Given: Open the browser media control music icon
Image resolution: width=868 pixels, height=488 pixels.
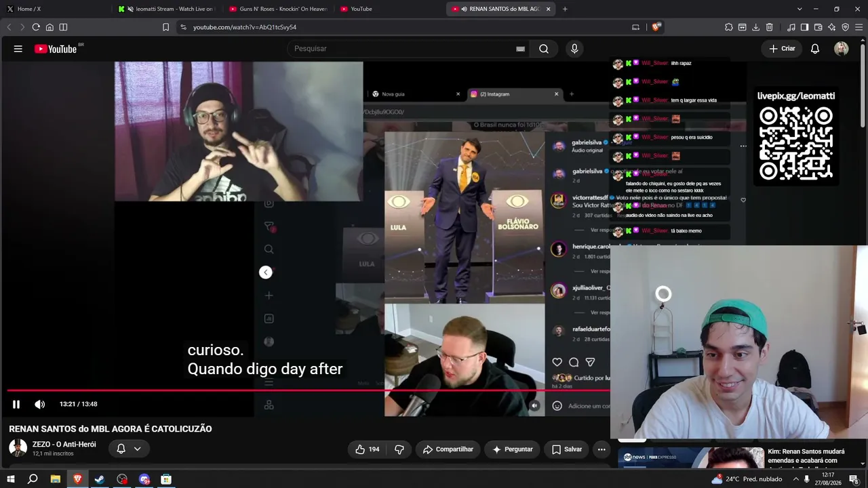Looking at the screenshot, I should [x=791, y=27].
